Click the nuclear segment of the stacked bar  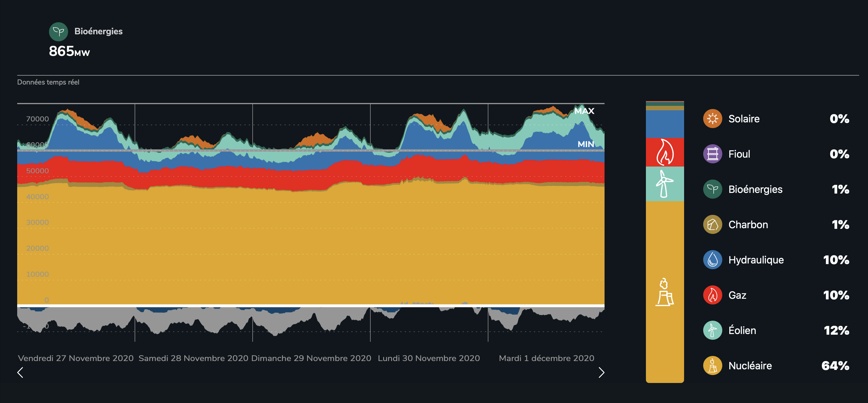pos(664,291)
